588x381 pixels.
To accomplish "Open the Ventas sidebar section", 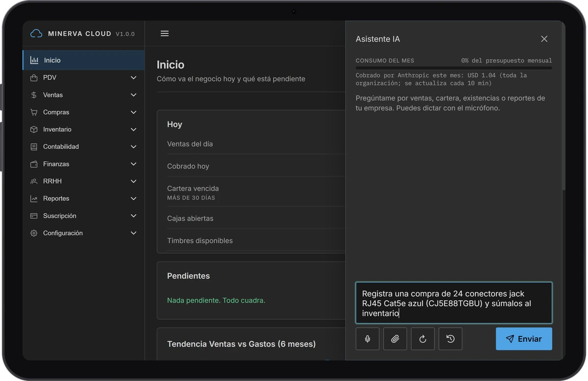I will click(x=83, y=95).
